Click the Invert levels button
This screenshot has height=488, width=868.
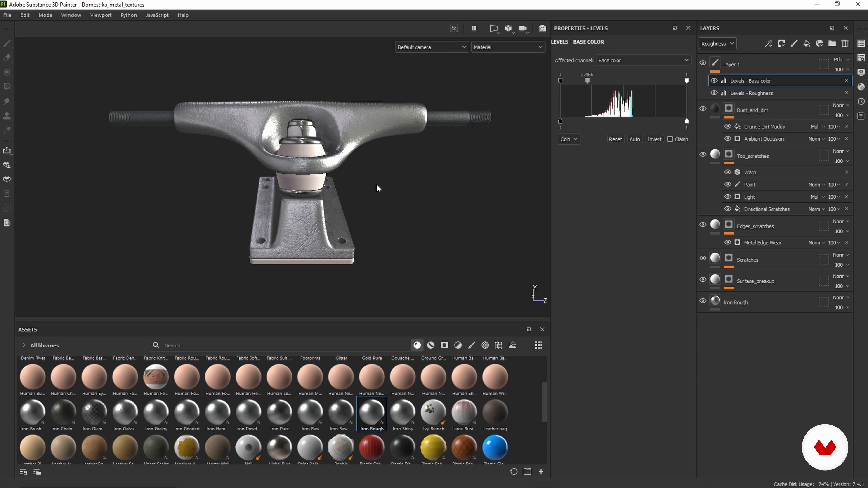(654, 139)
